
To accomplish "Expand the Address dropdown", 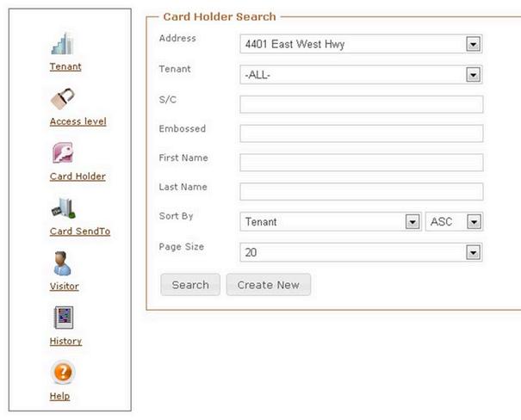I will click(x=472, y=43).
